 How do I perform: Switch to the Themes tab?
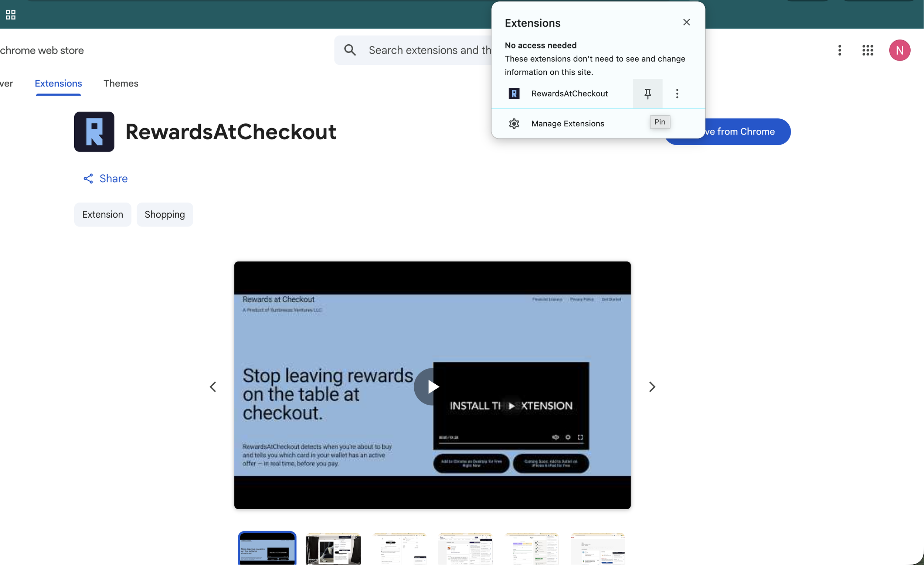tap(121, 83)
